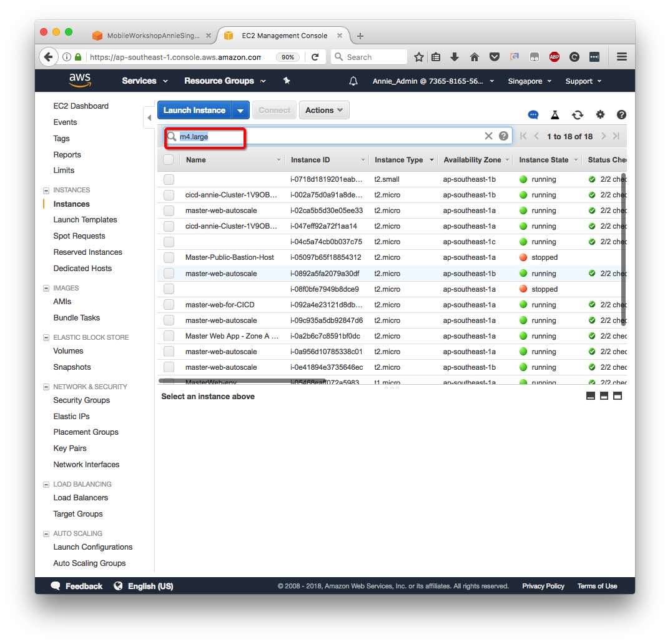The image size is (670, 644).
Task: Open the downloads arrow icon
Action: [x=455, y=57]
